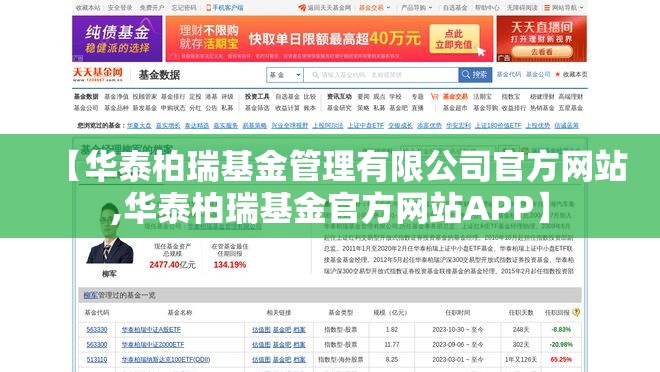
Task: Open the 投顾管家 navigation item
Action: coord(144,97)
